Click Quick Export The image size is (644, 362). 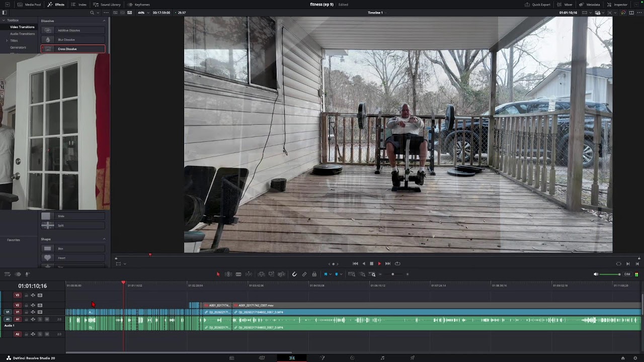537,5
